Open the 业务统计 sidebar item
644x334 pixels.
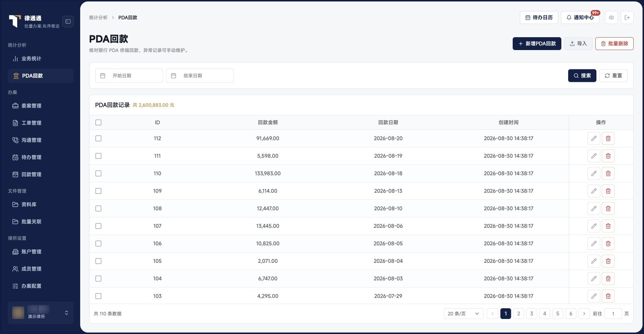[41, 59]
